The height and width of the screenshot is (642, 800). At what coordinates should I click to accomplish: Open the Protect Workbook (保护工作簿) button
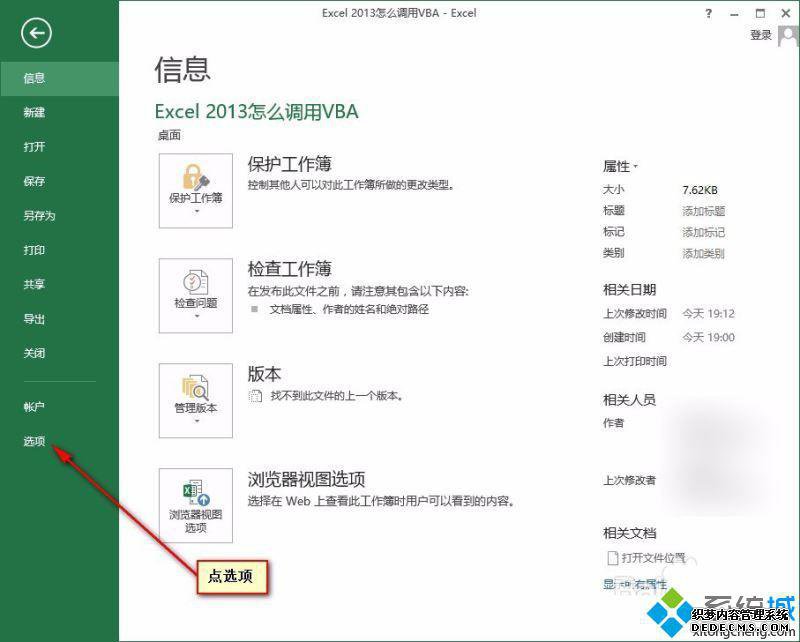tap(196, 191)
